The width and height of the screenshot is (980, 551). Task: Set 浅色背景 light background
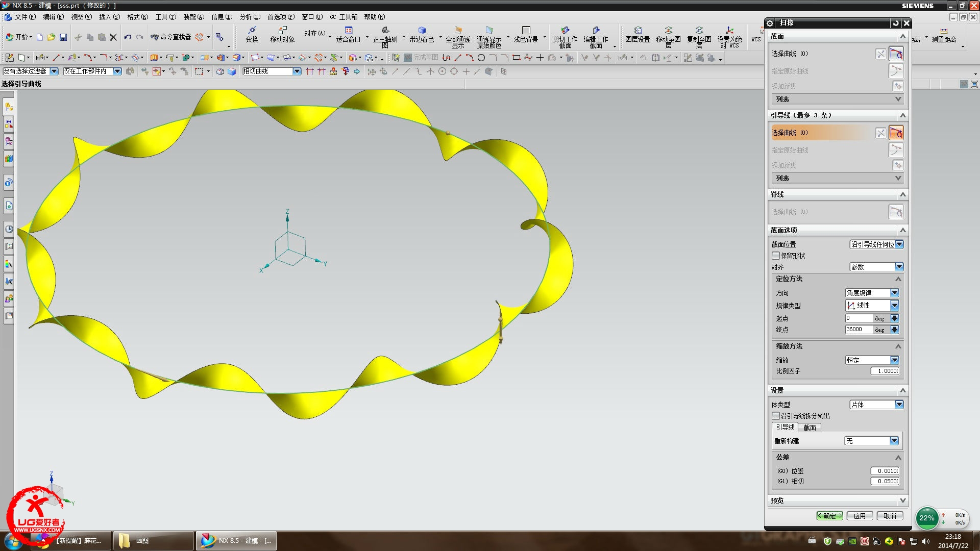[526, 35]
